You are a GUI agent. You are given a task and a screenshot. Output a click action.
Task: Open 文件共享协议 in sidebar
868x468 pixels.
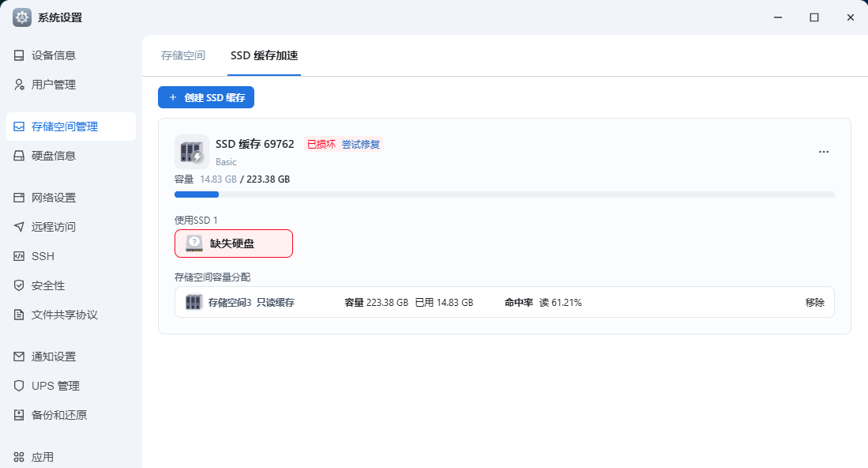[x=71, y=315]
